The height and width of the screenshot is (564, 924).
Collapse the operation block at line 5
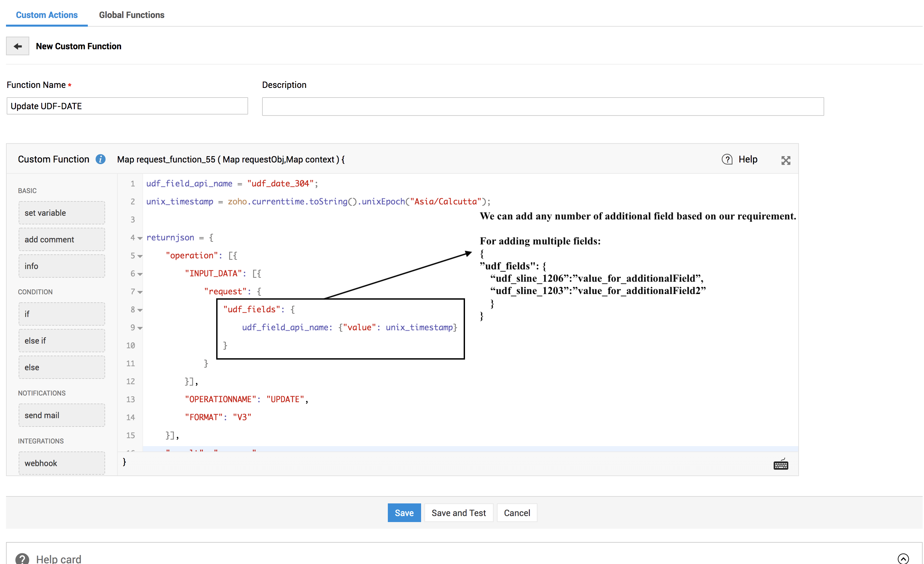coord(140,256)
